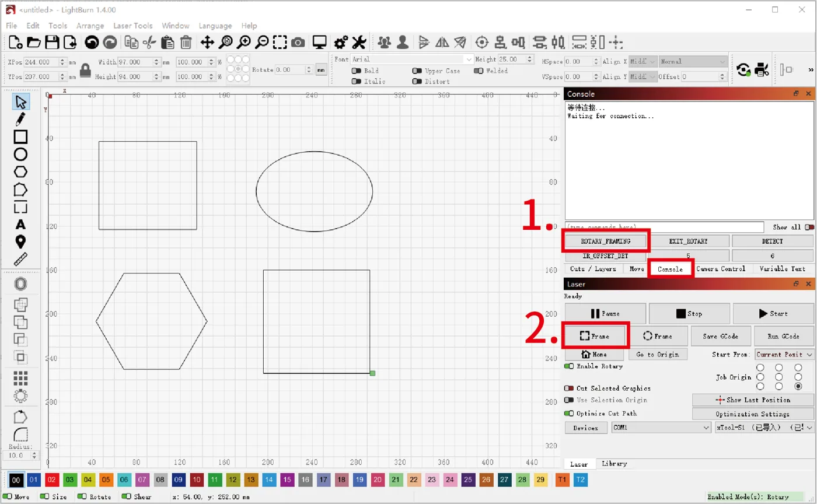Select the Rectangle tool
The width and height of the screenshot is (817, 504).
click(20, 137)
